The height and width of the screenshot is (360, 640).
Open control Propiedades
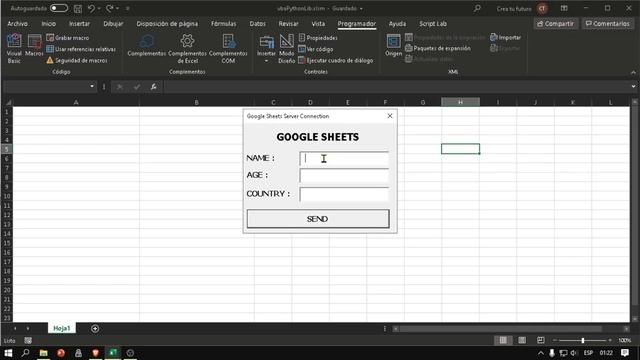[318, 38]
